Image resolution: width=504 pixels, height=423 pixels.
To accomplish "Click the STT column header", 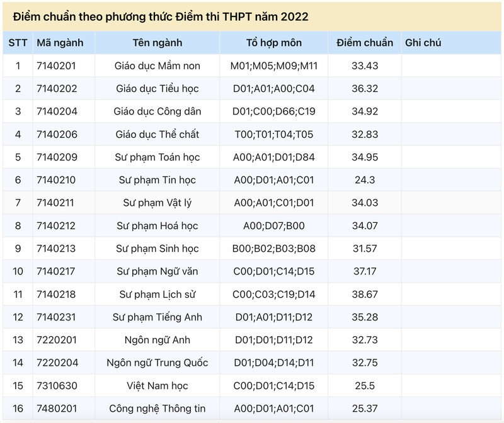I will [18, 43].
